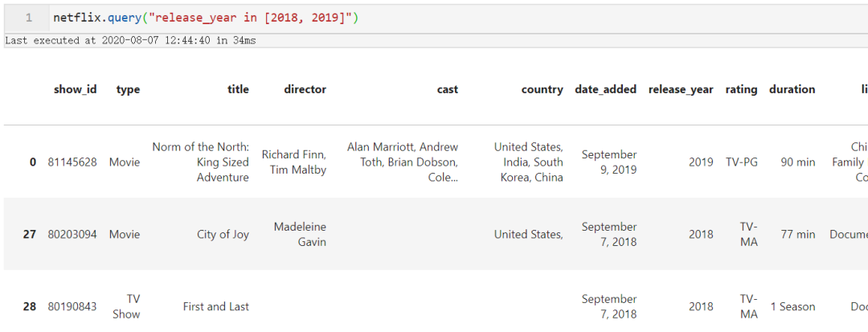Select row index 0
Image resolution: width=868 pixels, height=332 pixels.
coord(33,162)
